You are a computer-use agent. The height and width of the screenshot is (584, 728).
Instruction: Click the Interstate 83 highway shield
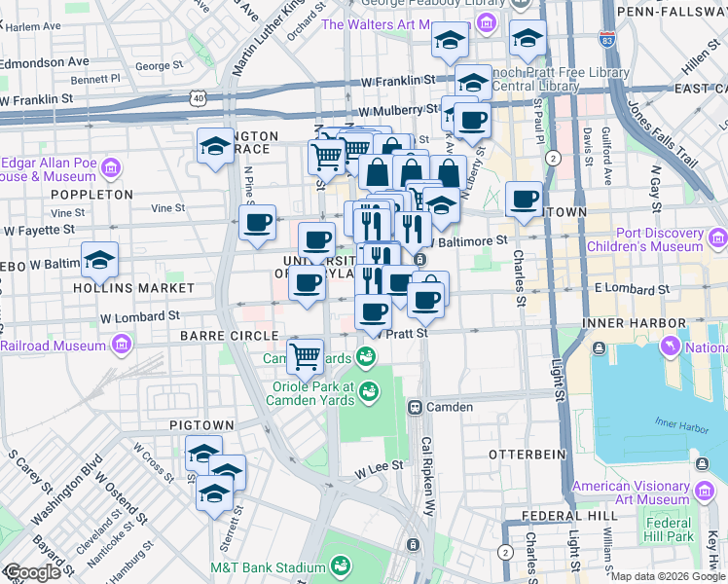(x=606, y=38)
